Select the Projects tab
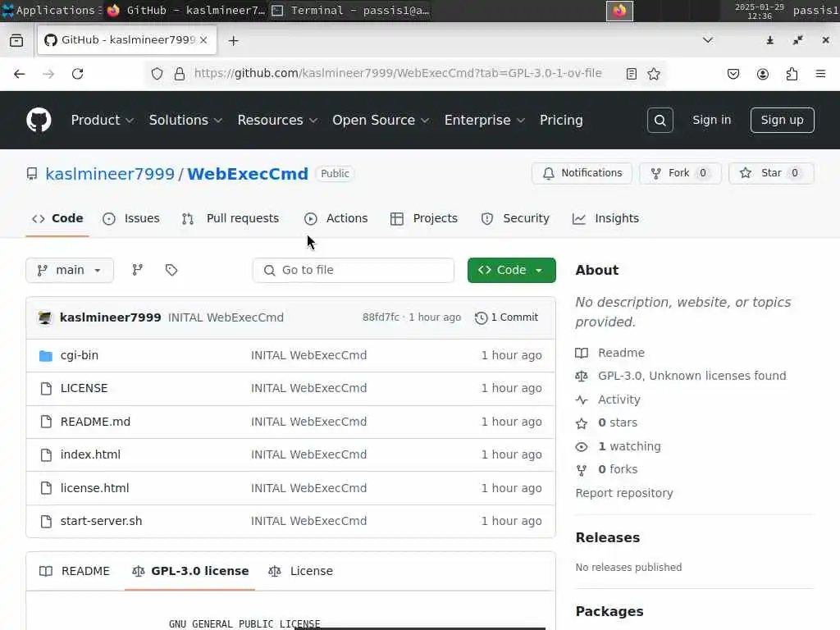840x630 pixels. coord(424,218)
